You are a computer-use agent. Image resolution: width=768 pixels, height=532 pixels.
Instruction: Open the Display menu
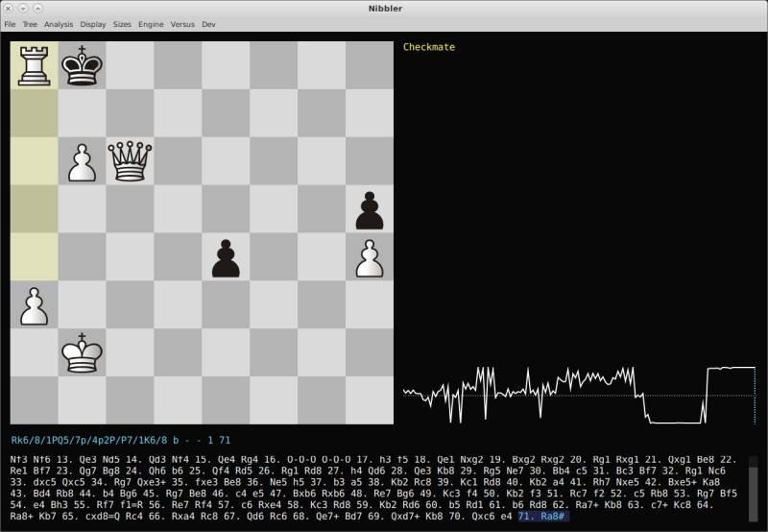coord(93,24)
